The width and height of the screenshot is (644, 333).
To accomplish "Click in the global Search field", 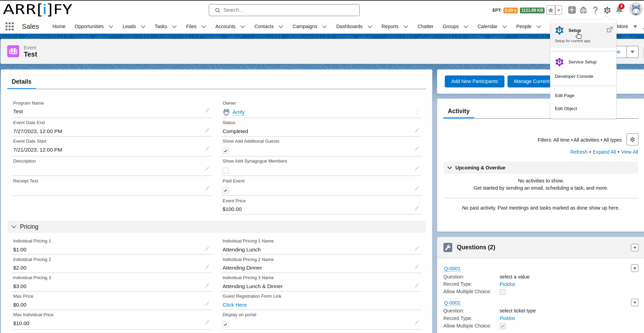I will click(x=284, y=10).
